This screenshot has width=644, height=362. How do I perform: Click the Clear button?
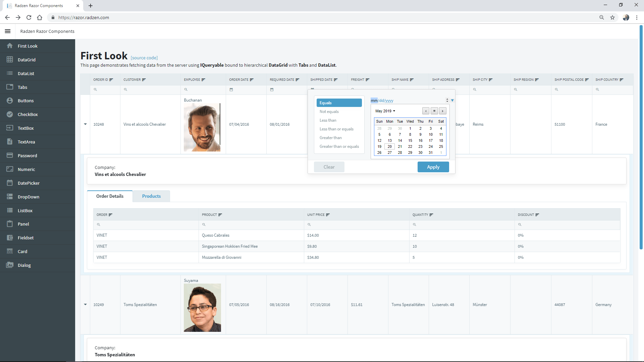pyautogui.click(x=329, y=167)
